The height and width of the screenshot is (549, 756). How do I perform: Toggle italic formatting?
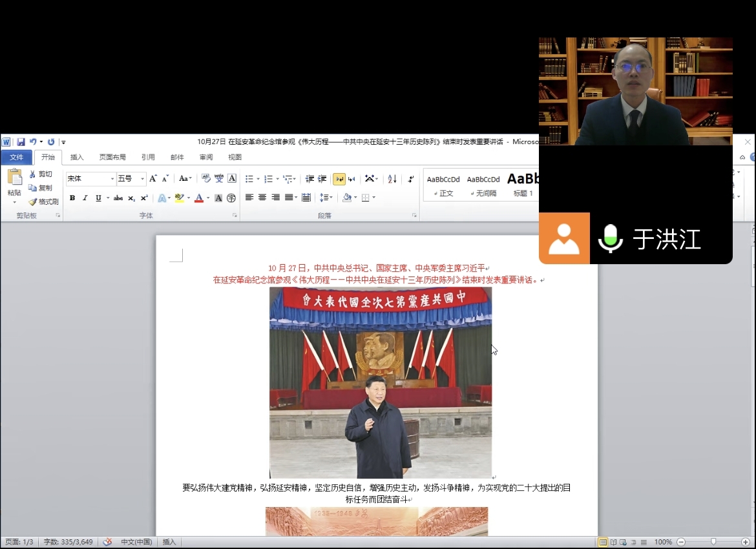(x=85, y=198)
